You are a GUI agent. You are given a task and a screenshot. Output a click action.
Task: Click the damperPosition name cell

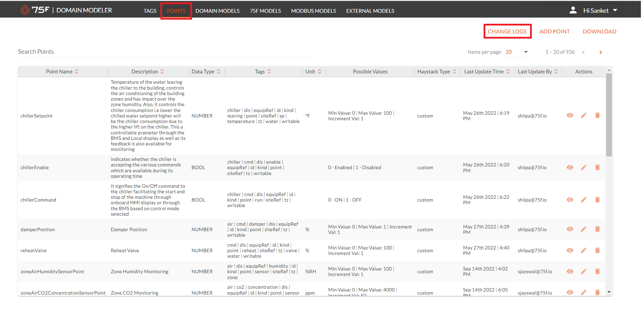[x=38, y=229]
